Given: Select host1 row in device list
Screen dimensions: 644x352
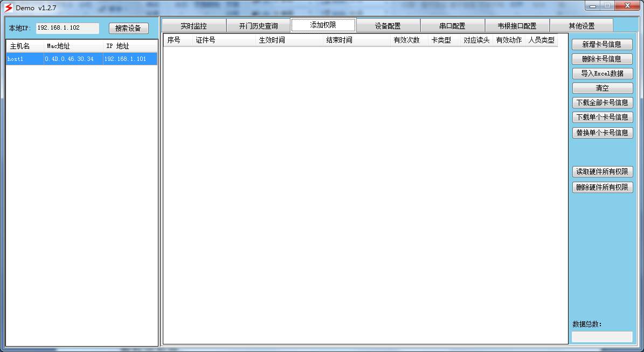Looking at the screenshot, I should pyautogui.click(x=82, y=59).
